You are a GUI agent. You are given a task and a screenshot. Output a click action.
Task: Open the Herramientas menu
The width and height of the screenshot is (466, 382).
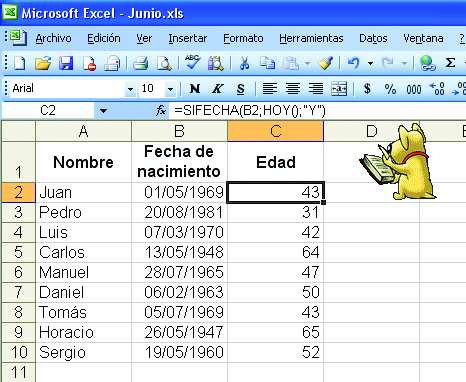(x=311, y=38)
